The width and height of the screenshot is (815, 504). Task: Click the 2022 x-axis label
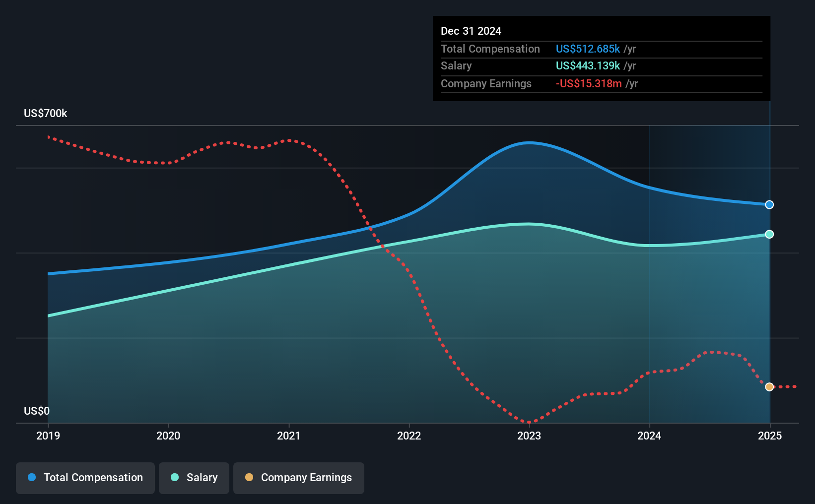[409, 436]
